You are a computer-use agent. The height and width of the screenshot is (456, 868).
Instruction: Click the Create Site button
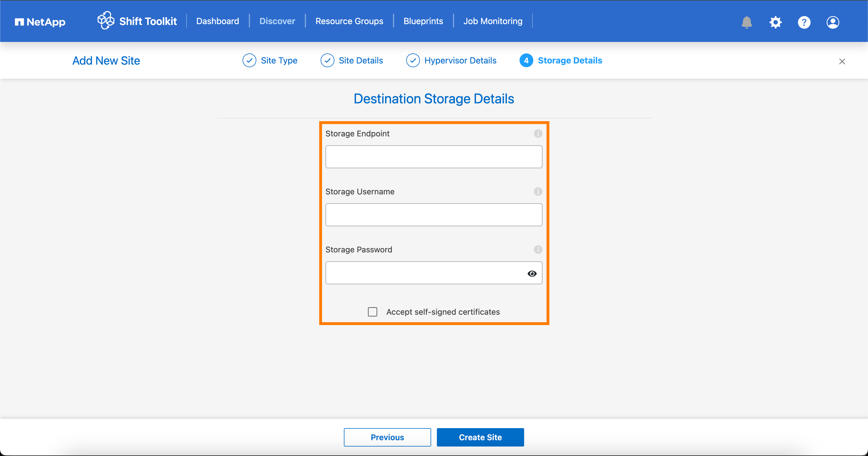(480, 437)
